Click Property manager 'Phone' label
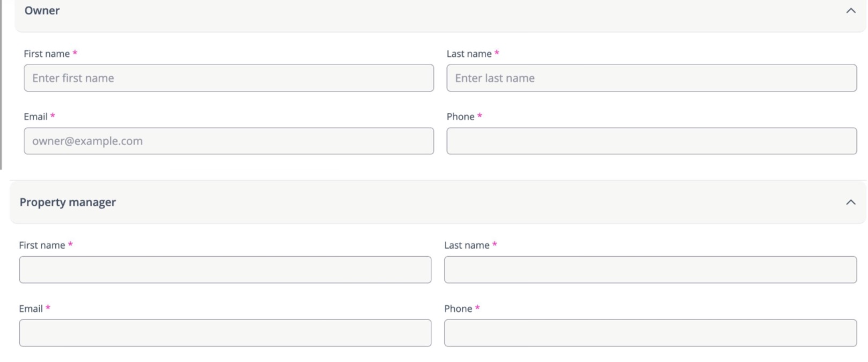Viewport: 868px width, 362px height. pyautogui.click(x=458, y=309)
